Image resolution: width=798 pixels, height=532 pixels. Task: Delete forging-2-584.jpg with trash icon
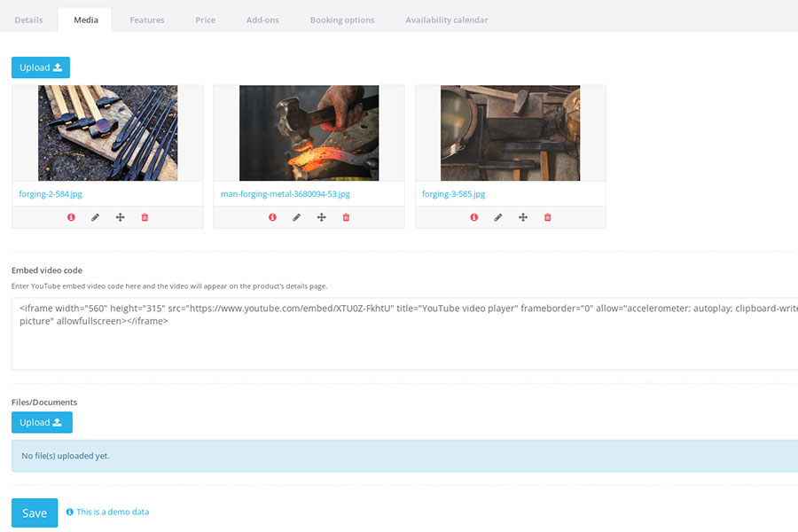[x=145, y=217]
